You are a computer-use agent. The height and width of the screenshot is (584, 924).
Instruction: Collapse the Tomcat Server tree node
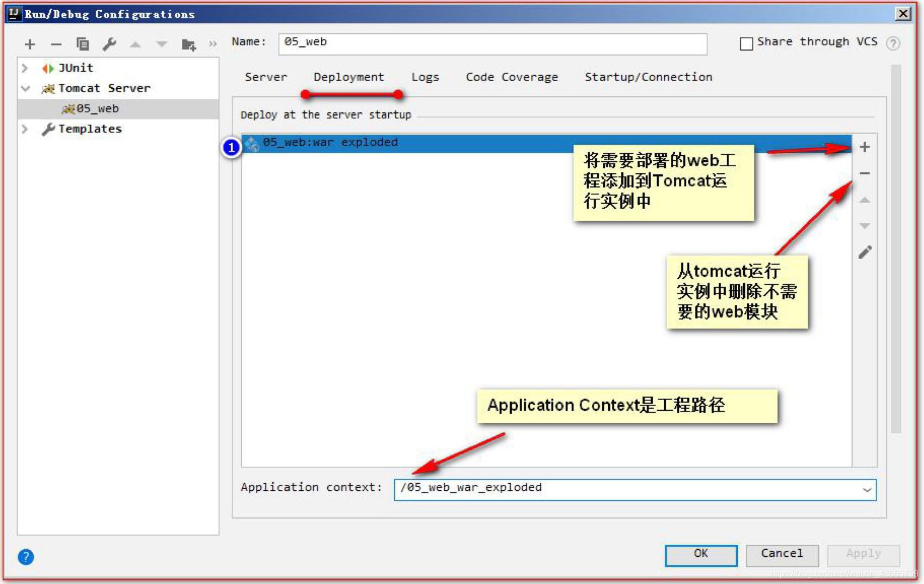click(x=25, y=88)
